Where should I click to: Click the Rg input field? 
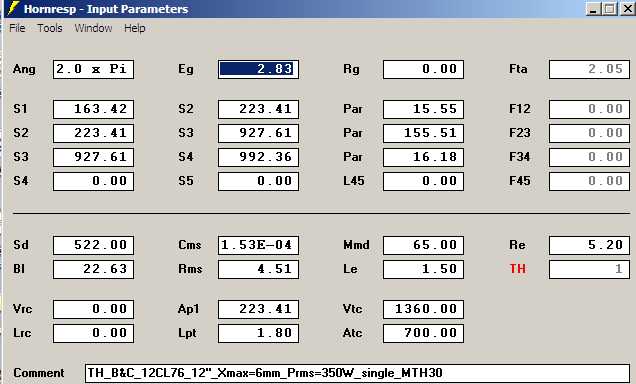423,69
